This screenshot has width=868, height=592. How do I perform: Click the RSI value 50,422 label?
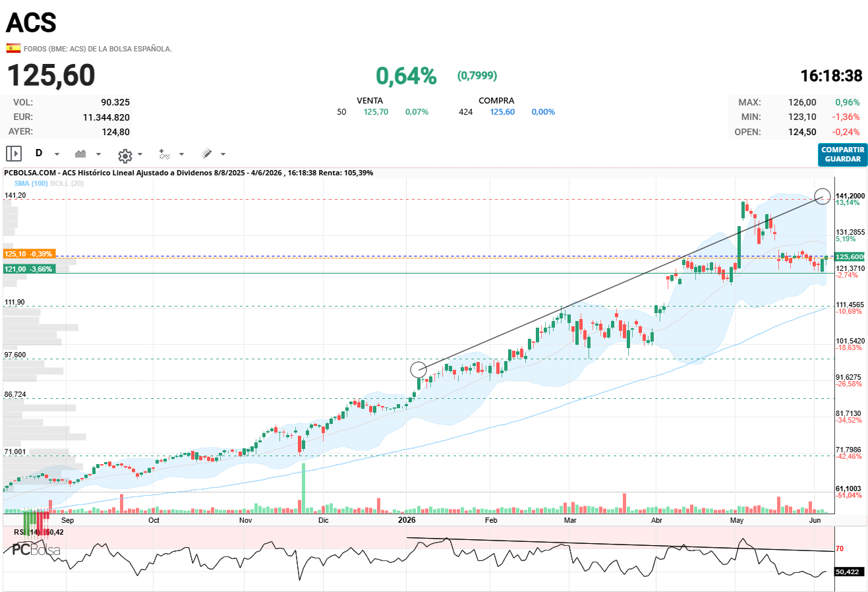pyautogui.click(x=850, y=572)
